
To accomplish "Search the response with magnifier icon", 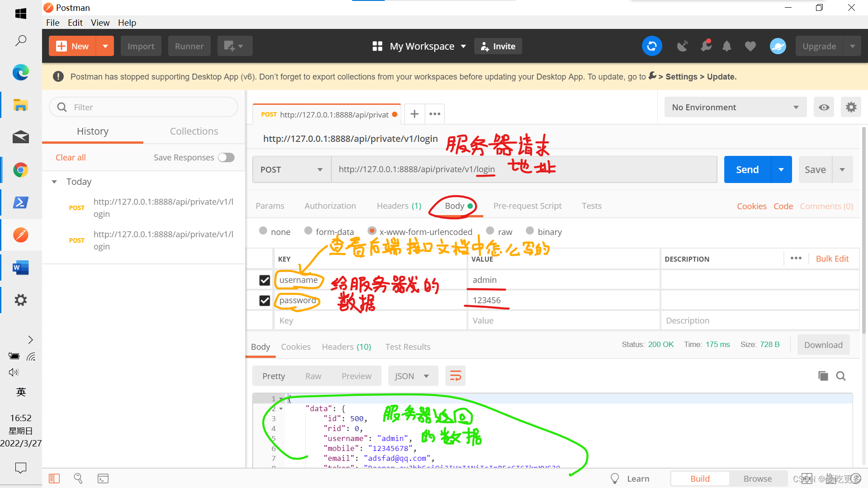I will pos(841,376).
